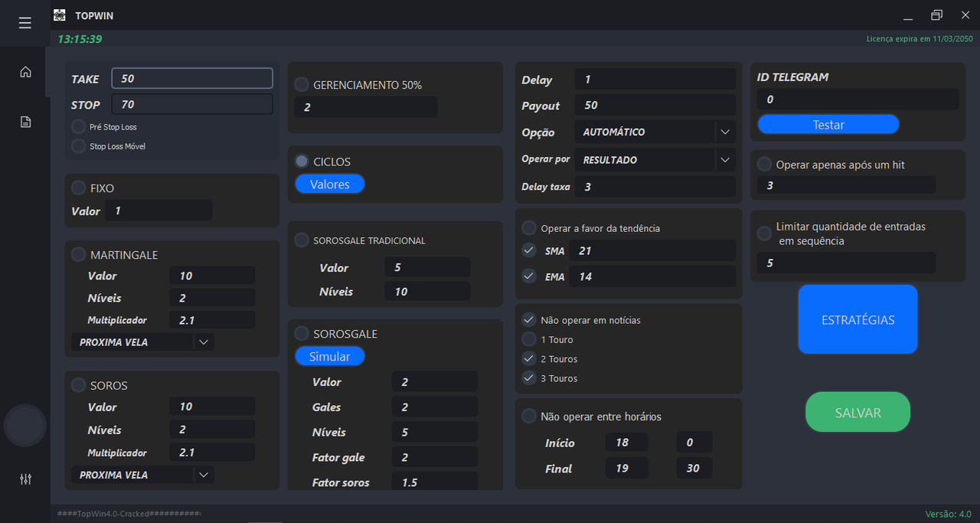This screenshot has height=523, width=980.
Task: Select the MARTINGALE management mode
Action: click(x=78, y=254)
